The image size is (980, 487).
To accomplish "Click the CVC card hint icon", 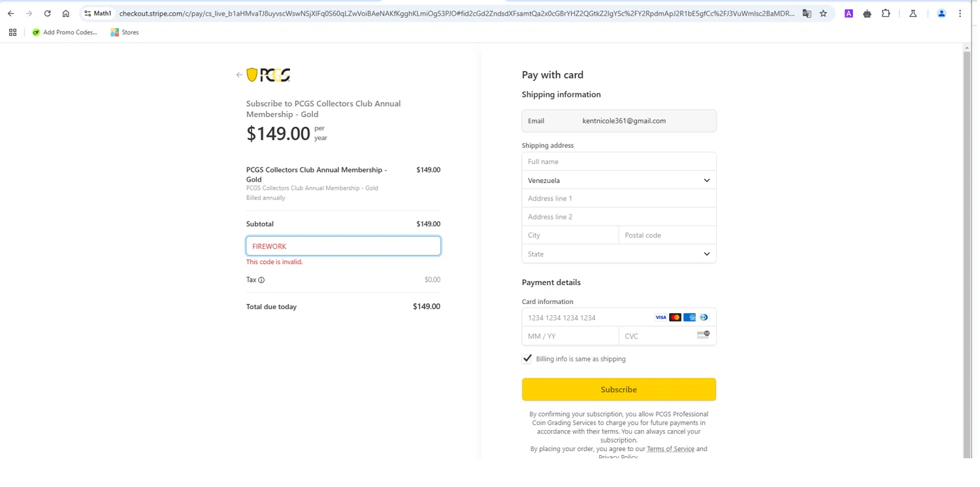I will coord(703,335).
